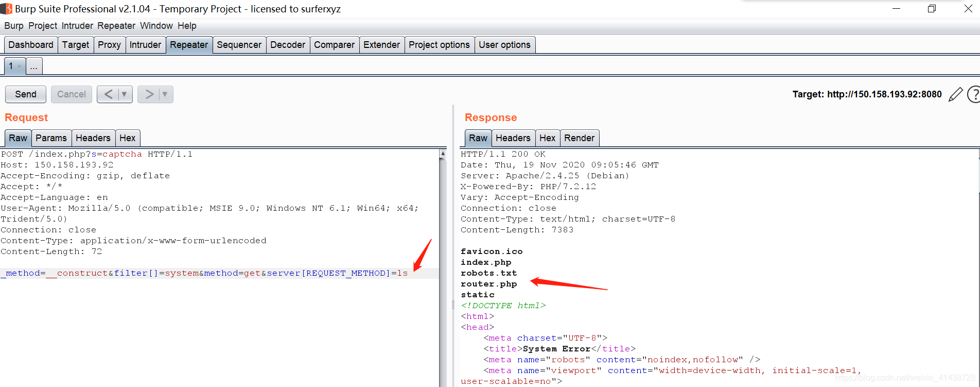
Task: Click the _method payload body line
Action: tap(204, 273)
